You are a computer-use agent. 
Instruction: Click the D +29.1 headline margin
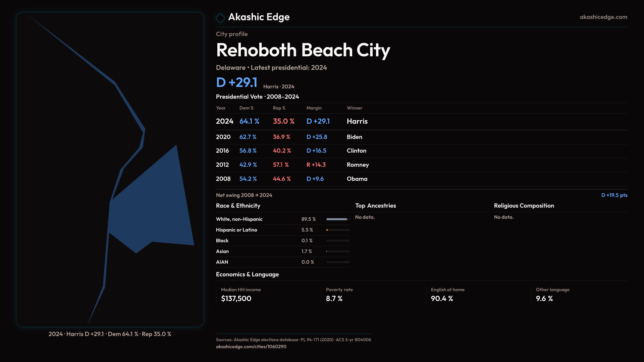pyautogui.click(x=237, y=82)
